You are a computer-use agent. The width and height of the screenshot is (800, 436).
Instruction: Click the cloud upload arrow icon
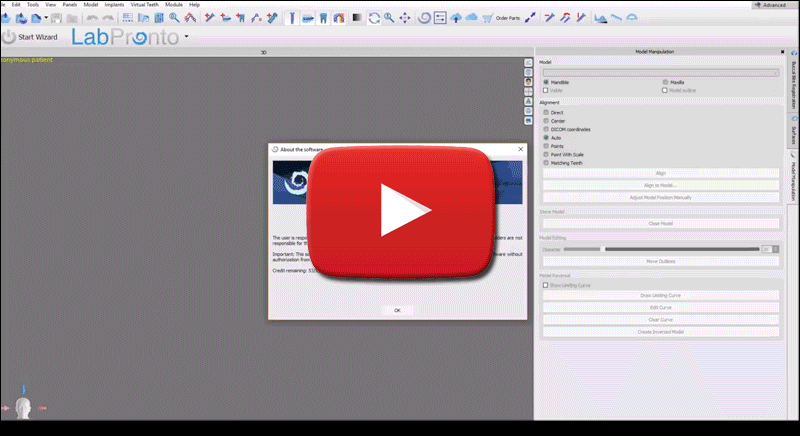coord(456,18)
